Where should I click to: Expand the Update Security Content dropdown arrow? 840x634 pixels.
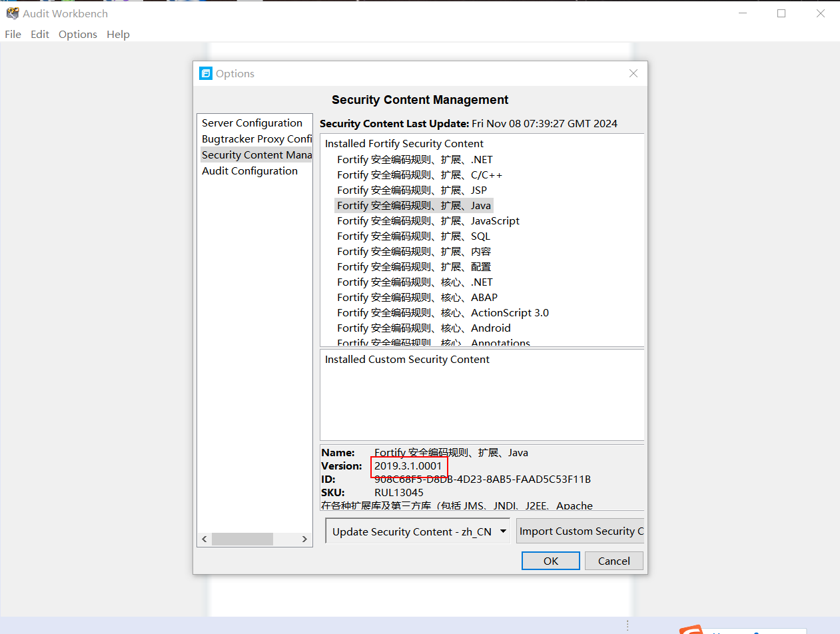click(x=503, y=531)
